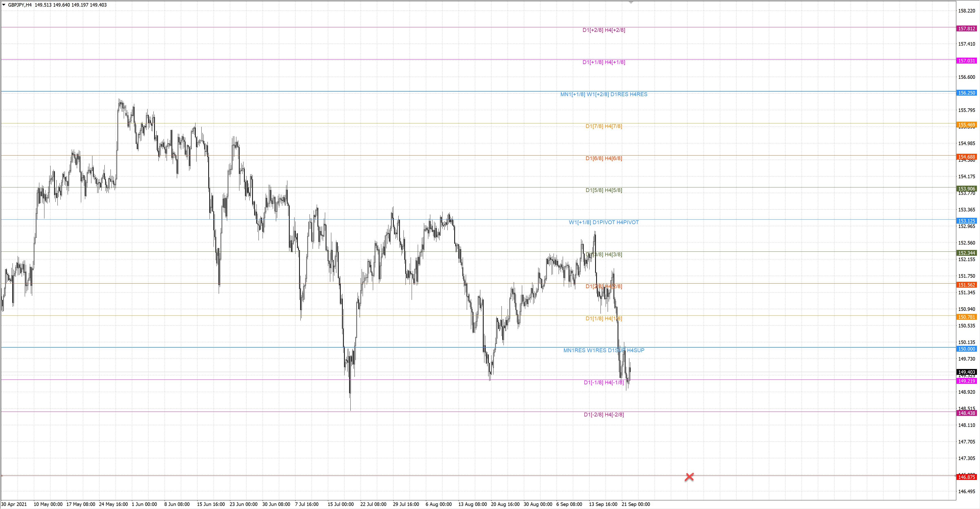Click the blue 150.000 price label
The width and height of the screenshot is (980, 509).
[x=966, y=349]
